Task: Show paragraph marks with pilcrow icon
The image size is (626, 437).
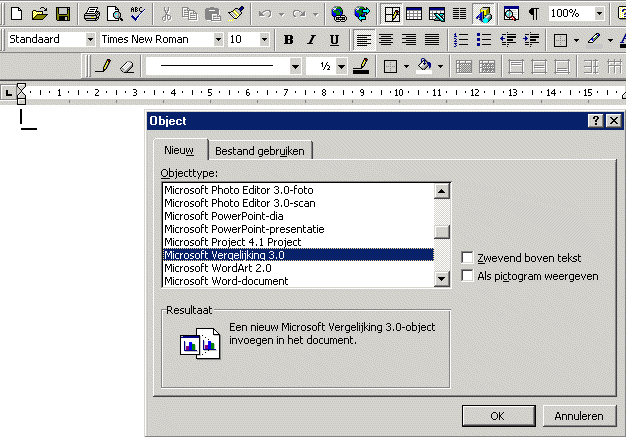Action: 533,14
